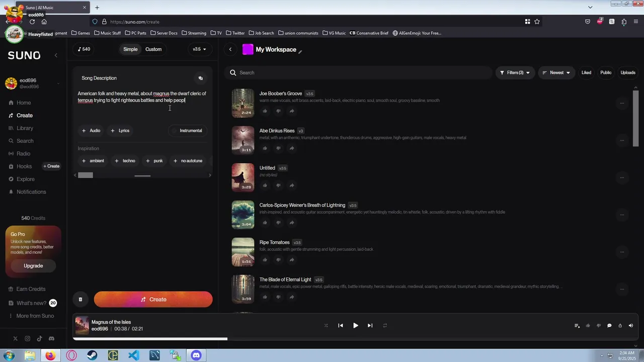Viewport: 644px width, 362px height.
Task: Open Suno's Instagram social link
Action: point(27,339)
